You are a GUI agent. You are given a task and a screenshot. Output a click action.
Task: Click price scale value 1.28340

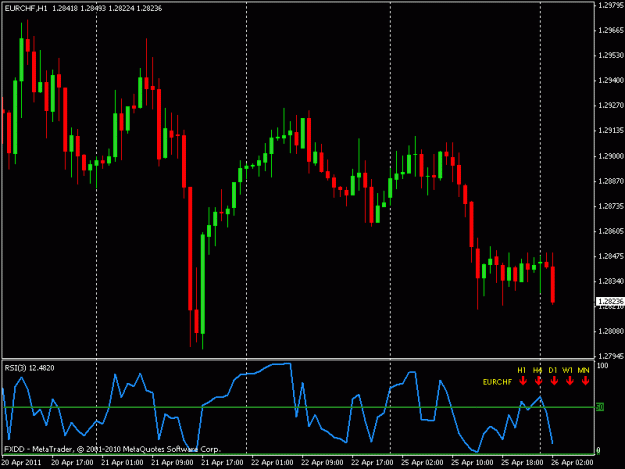click(x=611, y=281)
